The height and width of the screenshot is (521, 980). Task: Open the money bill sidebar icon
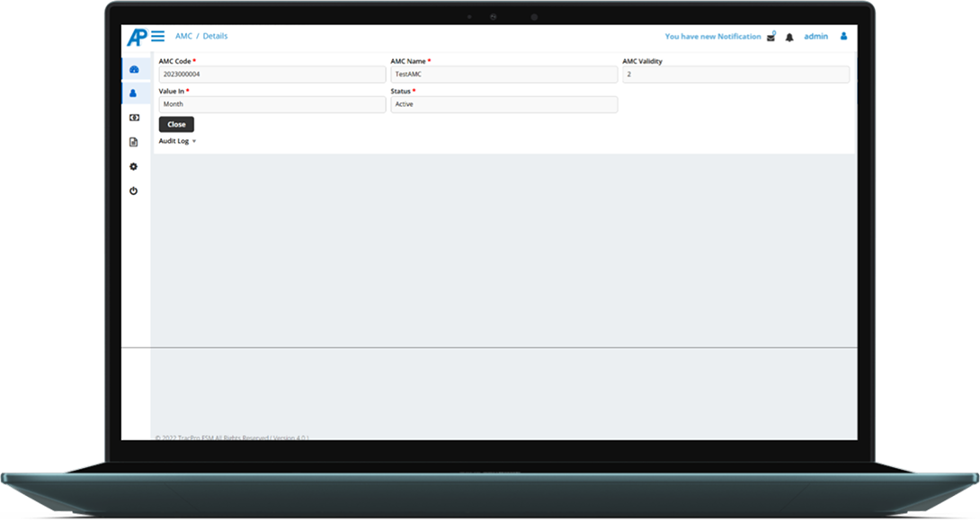134,118
